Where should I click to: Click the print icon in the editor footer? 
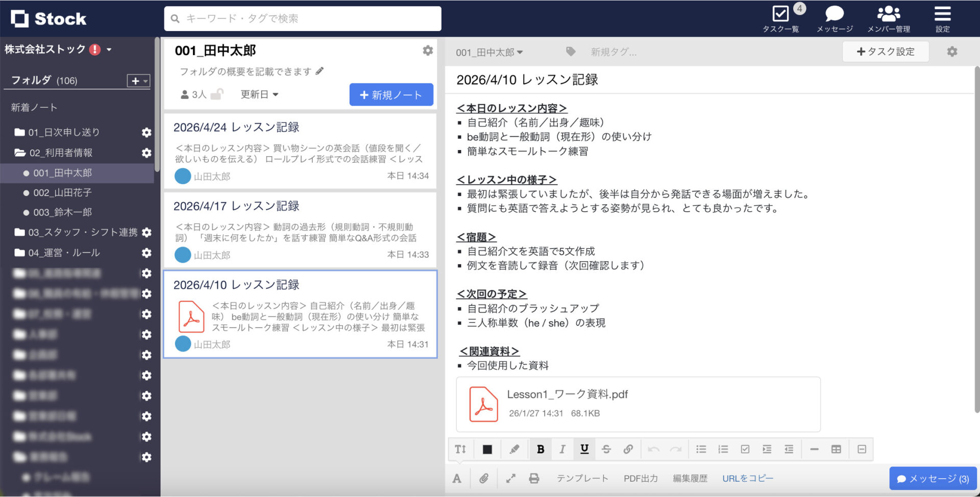pos(534,478)
